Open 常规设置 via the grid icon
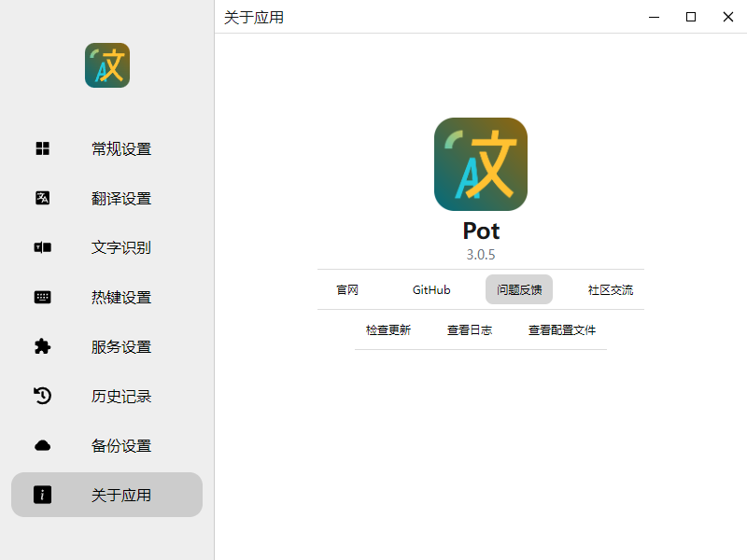 42,148
